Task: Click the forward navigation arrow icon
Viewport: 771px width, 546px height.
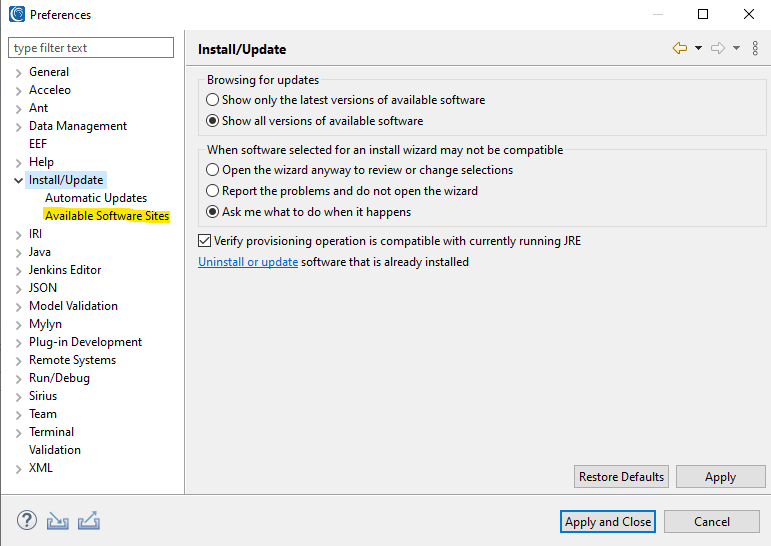Action: 718,48
